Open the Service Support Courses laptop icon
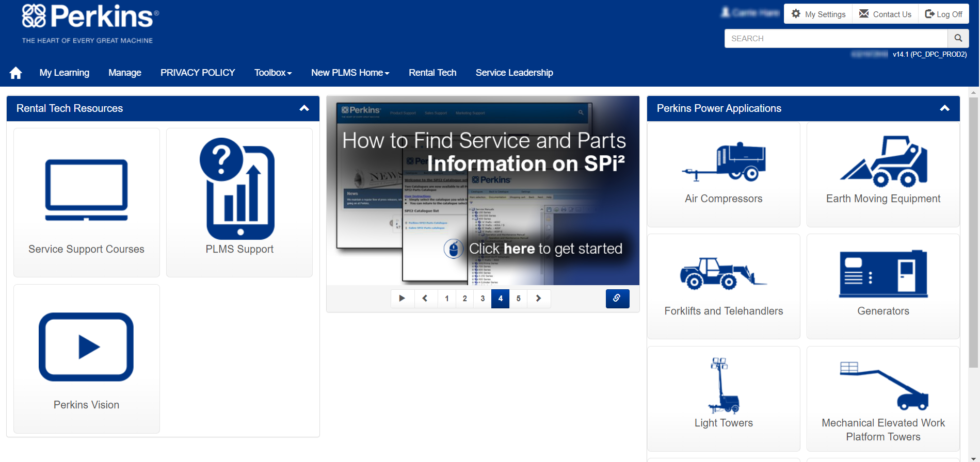 [86, 190]
